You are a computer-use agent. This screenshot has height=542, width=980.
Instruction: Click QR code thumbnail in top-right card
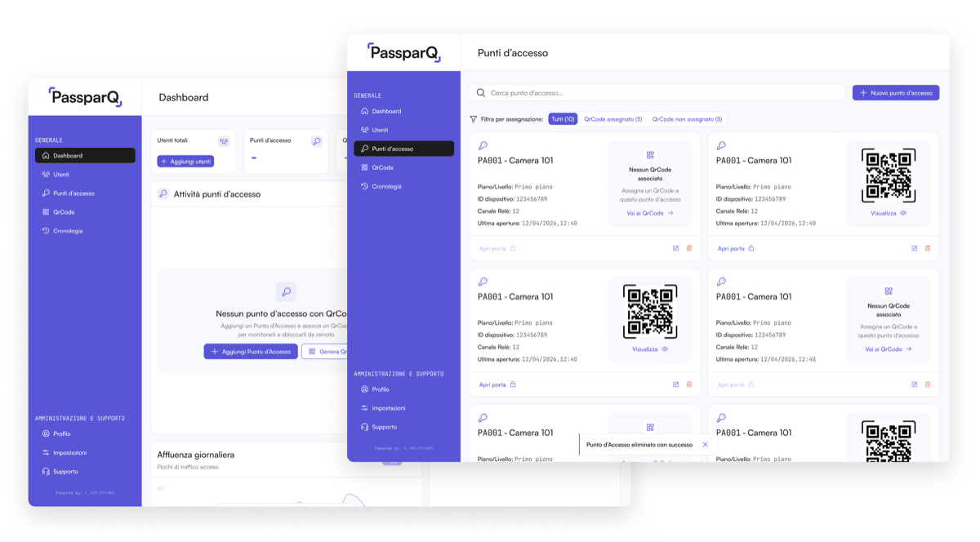pos(889,175)
